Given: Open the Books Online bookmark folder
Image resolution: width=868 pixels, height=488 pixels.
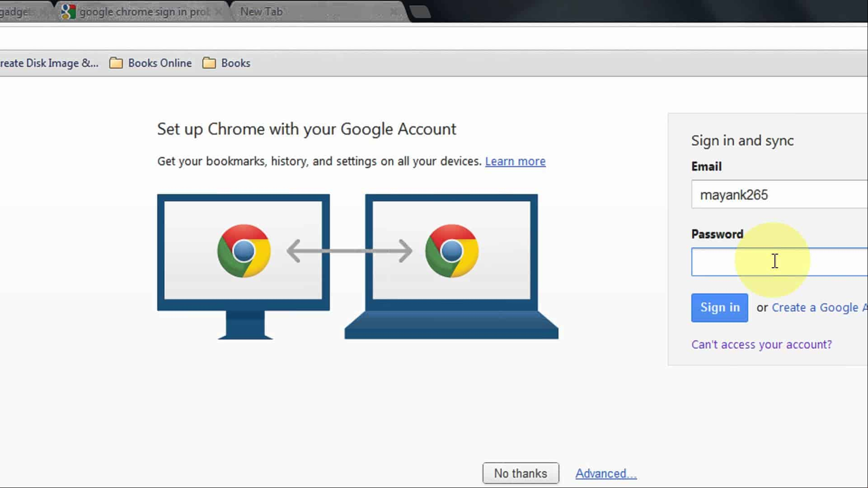Looking at the screenshot, I should [x=150, y=63].
